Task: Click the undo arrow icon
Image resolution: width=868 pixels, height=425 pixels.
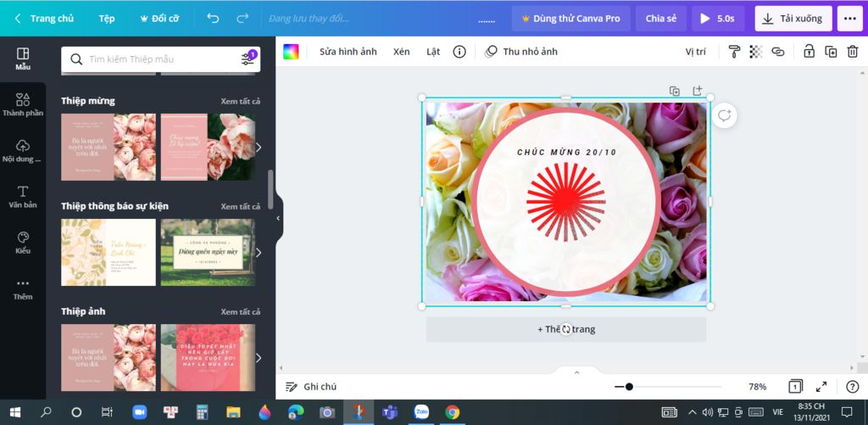Action: [213, 19]
